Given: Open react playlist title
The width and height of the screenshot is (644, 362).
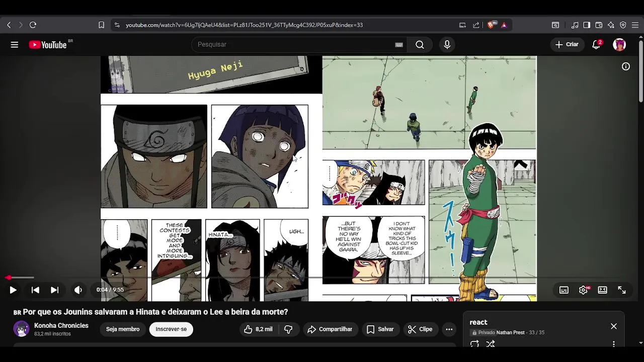Looking at the screenshot, I should 478,322.
